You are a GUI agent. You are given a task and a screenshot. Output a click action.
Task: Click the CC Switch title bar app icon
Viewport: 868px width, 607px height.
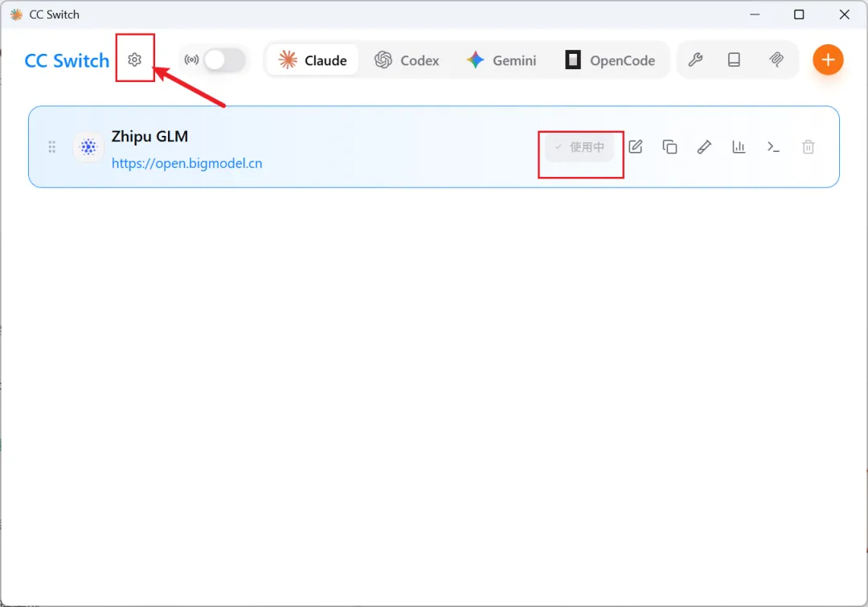click(16, 14)
